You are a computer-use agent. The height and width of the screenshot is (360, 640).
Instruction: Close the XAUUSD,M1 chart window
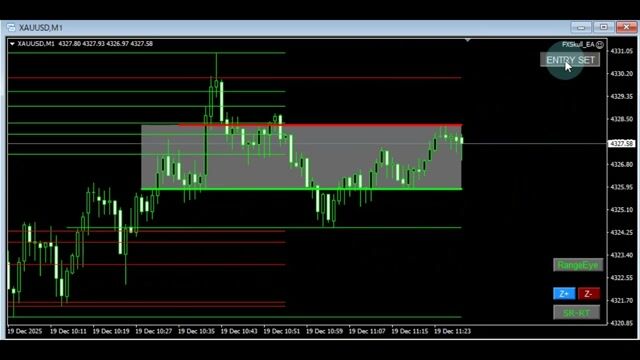point(626,27)
